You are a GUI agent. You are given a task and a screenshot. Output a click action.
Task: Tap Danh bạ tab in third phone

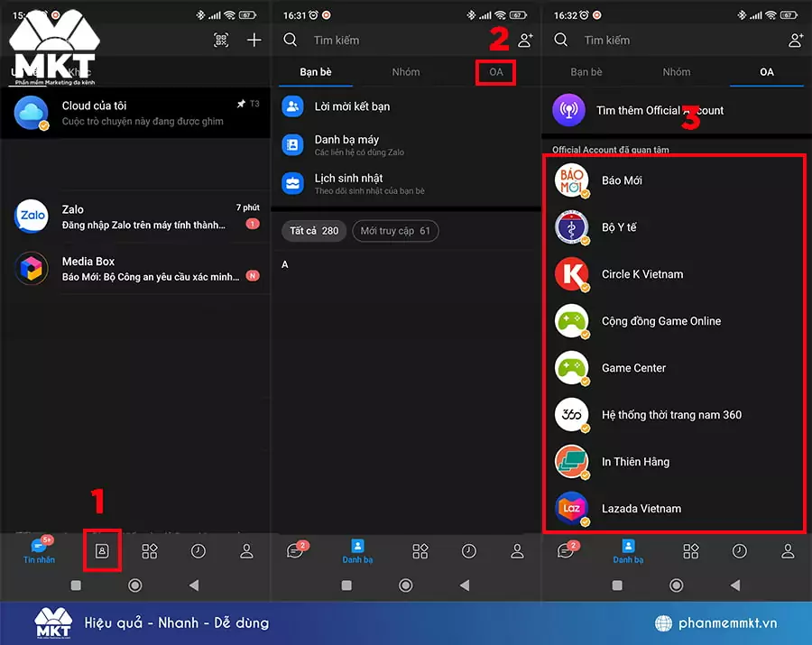[x=628, y=552]
